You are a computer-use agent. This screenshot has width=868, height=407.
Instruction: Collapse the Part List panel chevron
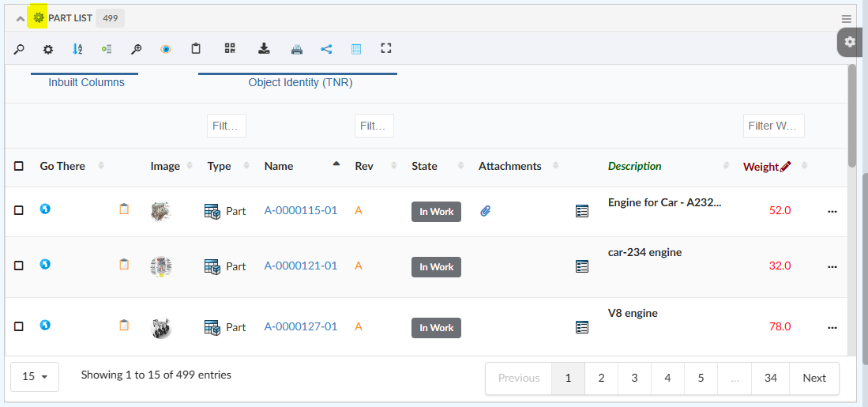point(21,18)
